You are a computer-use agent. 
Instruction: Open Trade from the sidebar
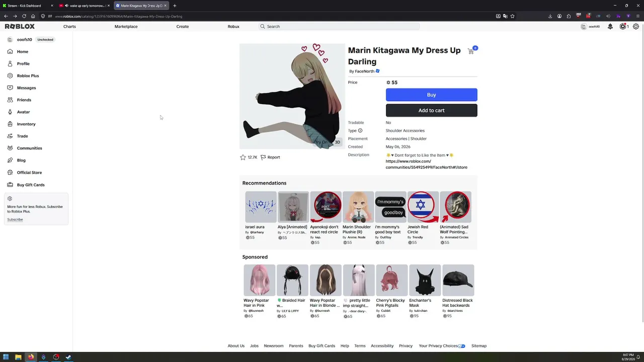point(22,136)
